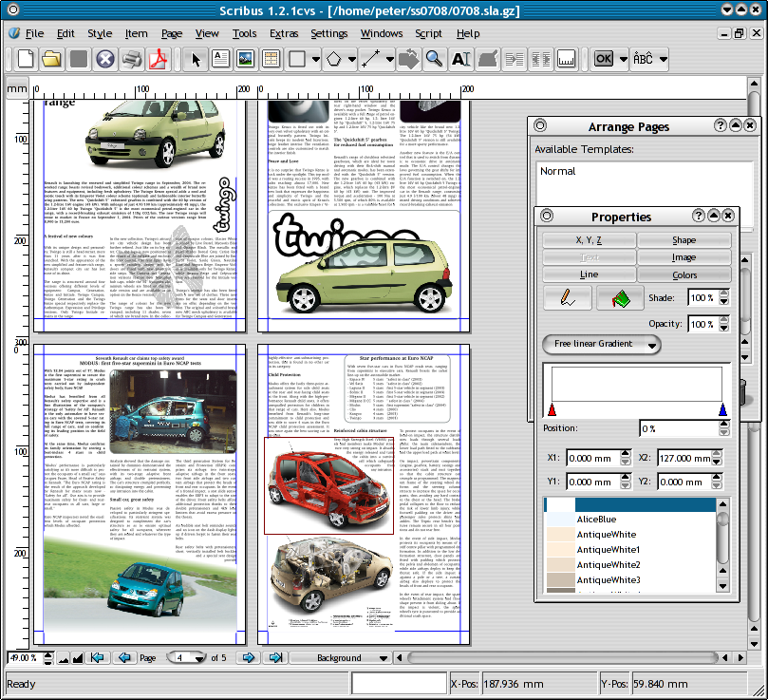Activate the Zoom magnifier tool
The image size is (768, 700).
point(434,59)
